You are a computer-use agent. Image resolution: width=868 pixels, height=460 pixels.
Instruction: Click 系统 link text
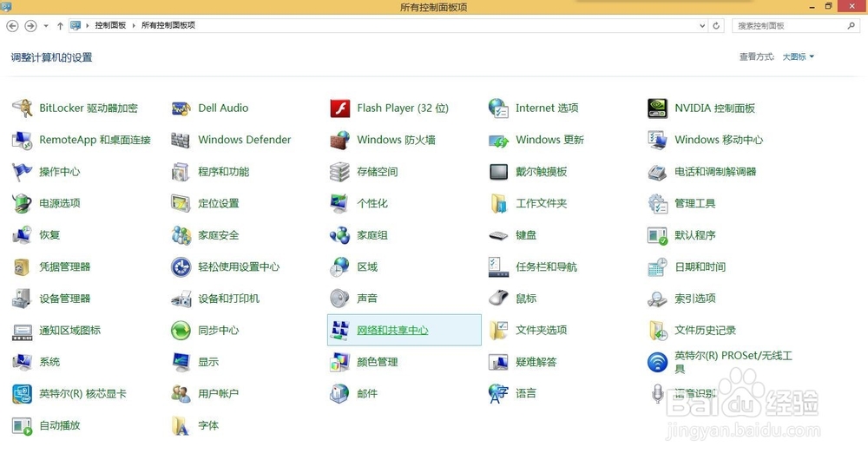[x=49, y=362]
